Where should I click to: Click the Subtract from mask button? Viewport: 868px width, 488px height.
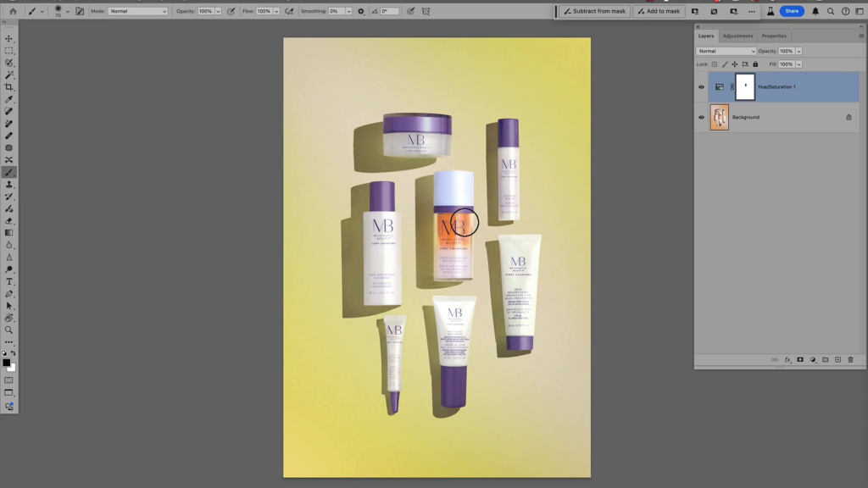593,11
